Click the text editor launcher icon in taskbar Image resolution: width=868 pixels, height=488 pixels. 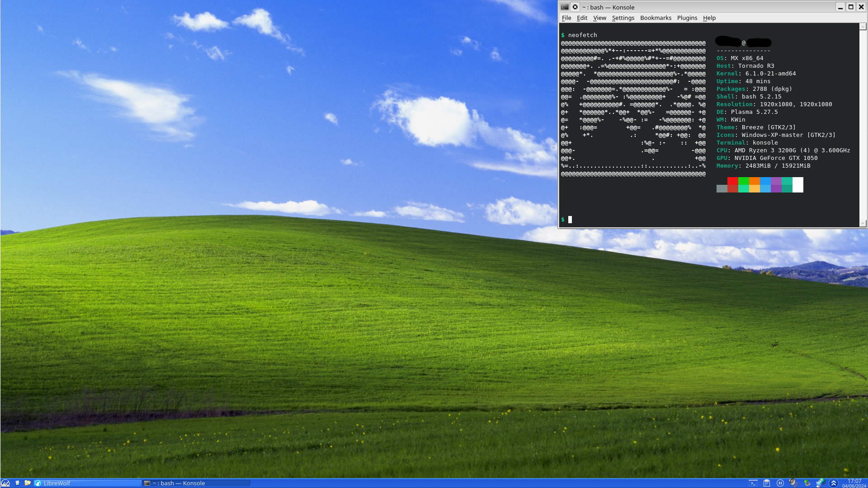tap(17, 483)
